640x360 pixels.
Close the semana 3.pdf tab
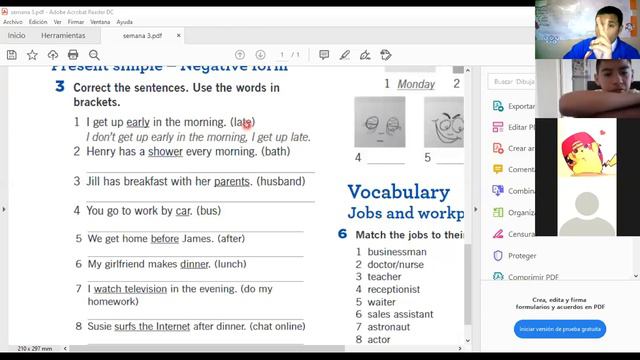(178, 36)
